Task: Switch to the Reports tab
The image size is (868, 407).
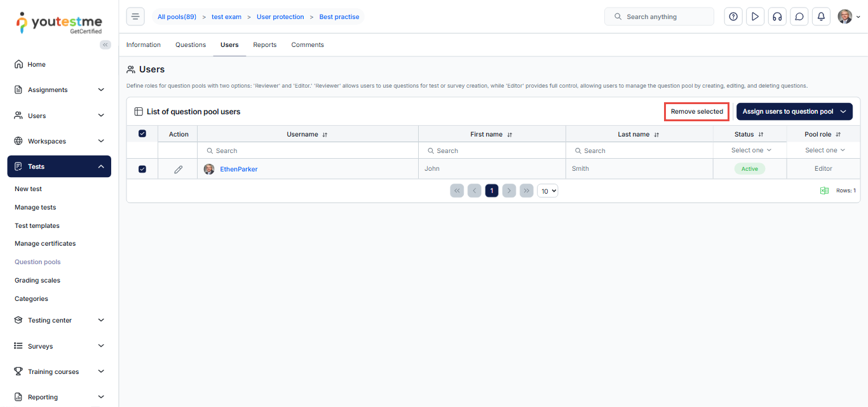Action: pos(264,45)
